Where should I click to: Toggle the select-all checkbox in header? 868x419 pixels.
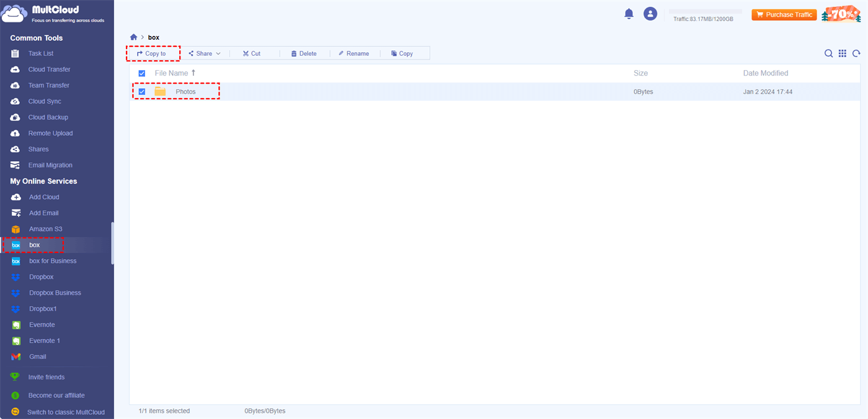tap(142, 73)
